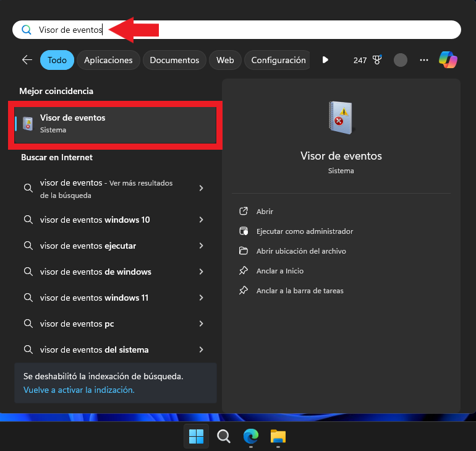Select the Configuración filter tab

[278, 60]
